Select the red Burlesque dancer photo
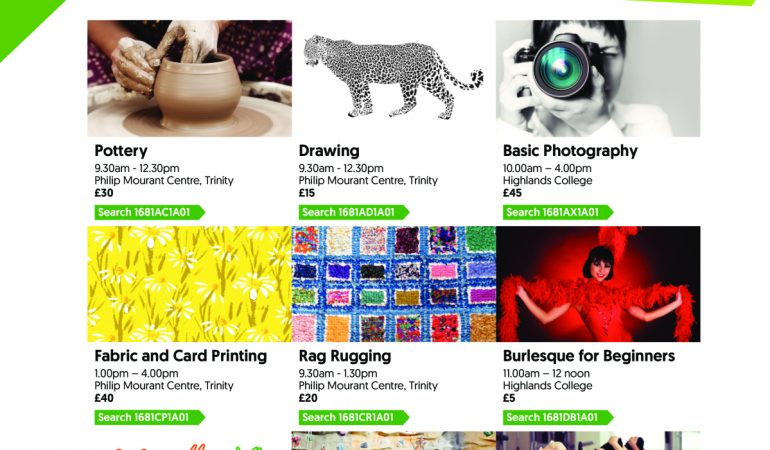Viewport: 770px width, 450px height. pos(598,284)
